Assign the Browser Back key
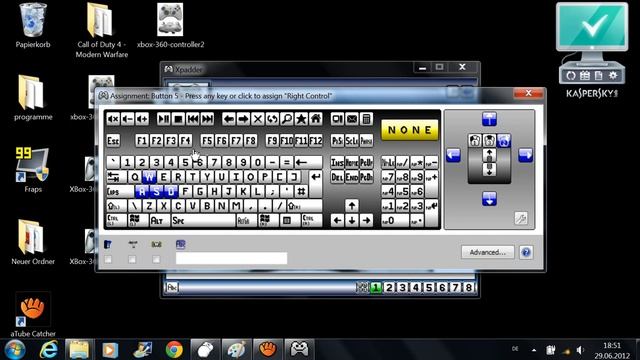The image size is (640, 360). 229,119
